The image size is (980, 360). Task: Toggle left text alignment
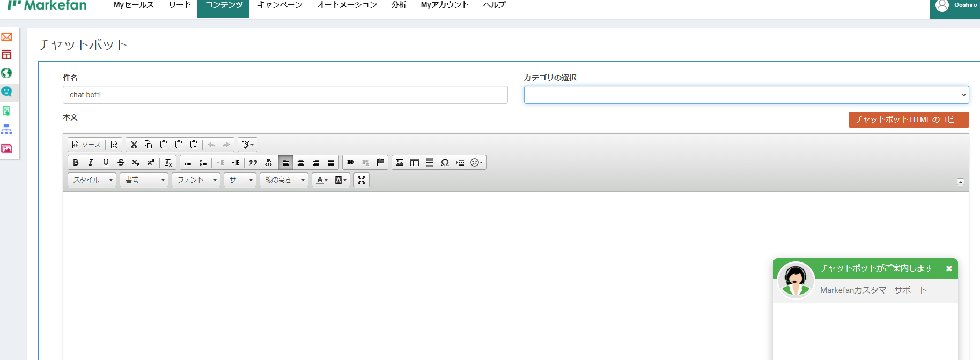pos(286,162)
